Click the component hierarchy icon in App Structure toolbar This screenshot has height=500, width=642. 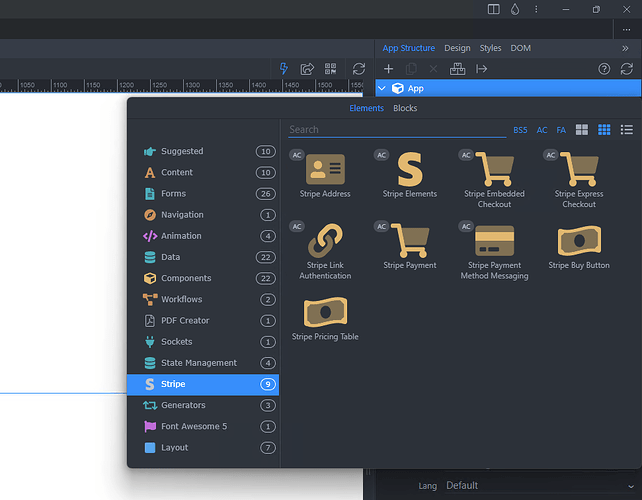click(457, 69)
